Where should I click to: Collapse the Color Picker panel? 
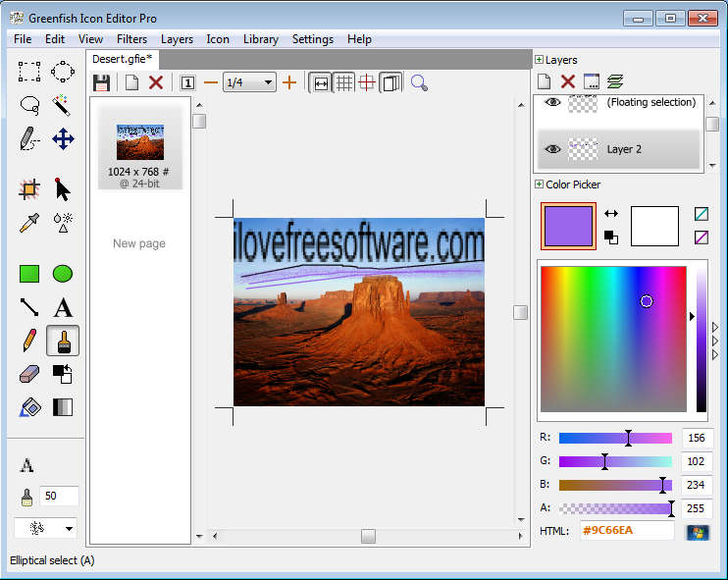point(539,185)
